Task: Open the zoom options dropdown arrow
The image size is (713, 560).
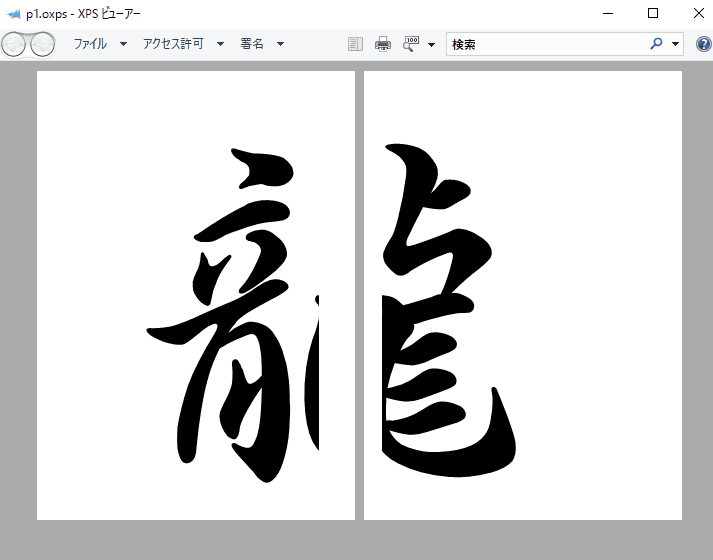Action: click(431, 44)
